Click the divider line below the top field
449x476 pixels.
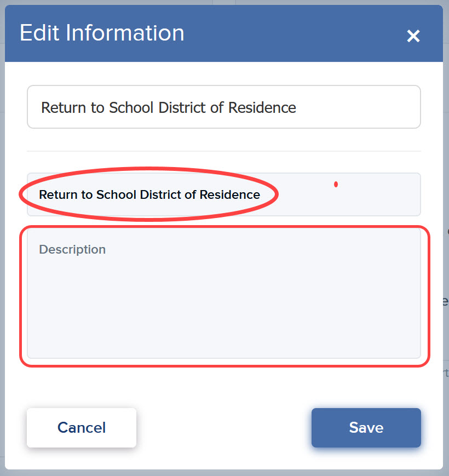coord(224,151)
